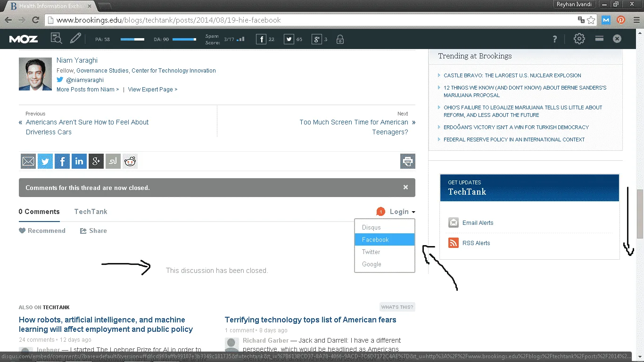The image size is (644, 362).
Task: Open previous post about Driverless Cars
Action: pyautogui.click(x=87, y=127)
